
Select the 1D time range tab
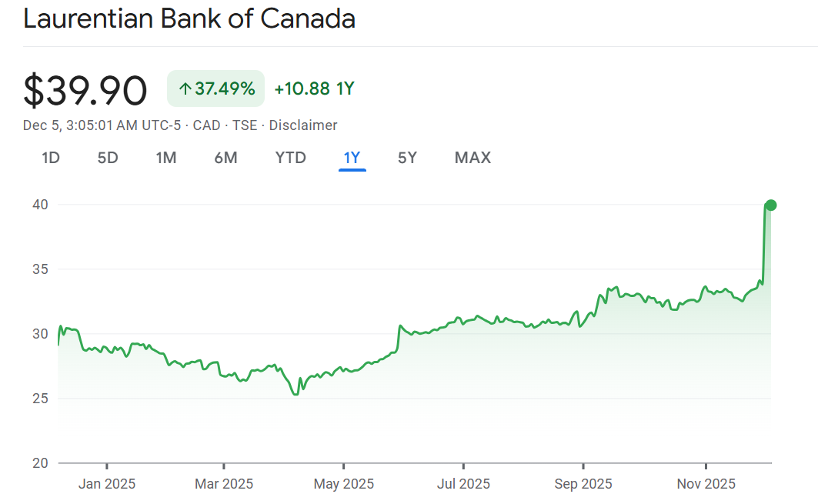point(51,159)
